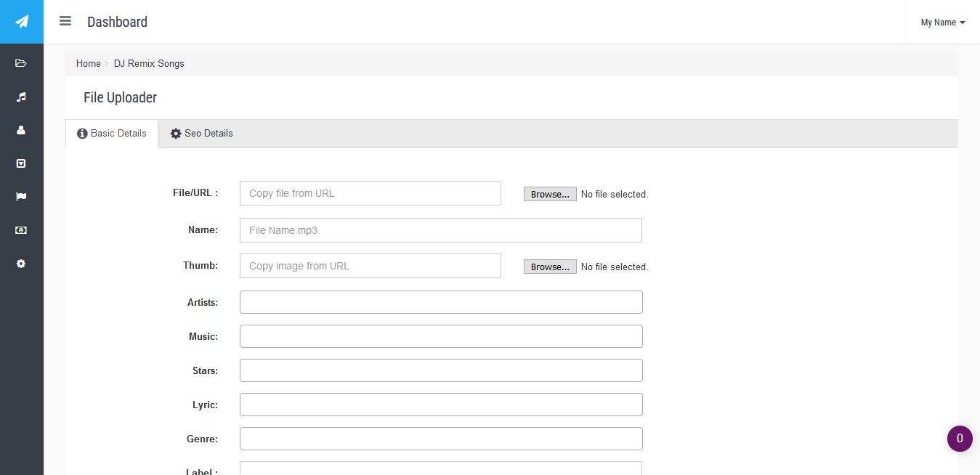Screen dimensions: 980x475
Task: Click the archive box sidebar icon
Action: pyautogui.click(x=21, y=163)
